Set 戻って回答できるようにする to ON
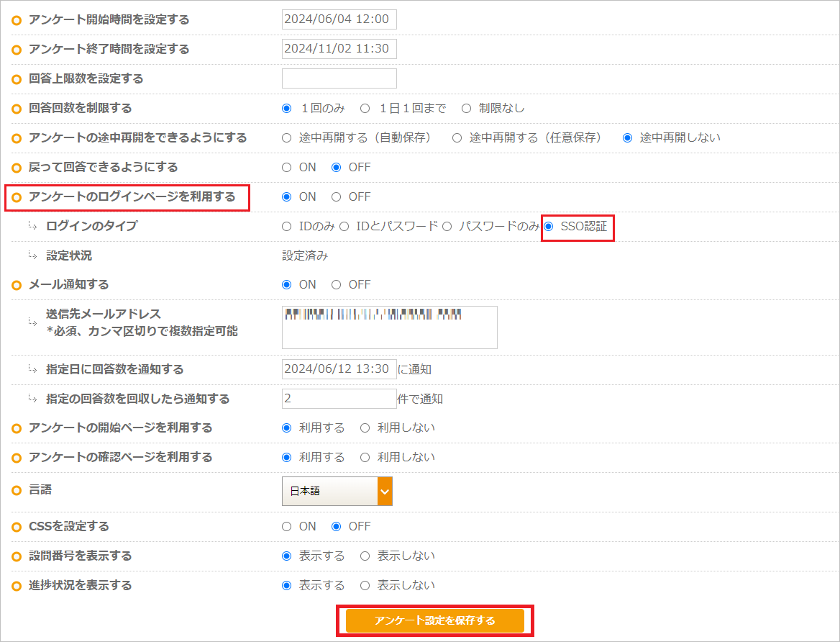 [x=287, y=168]
